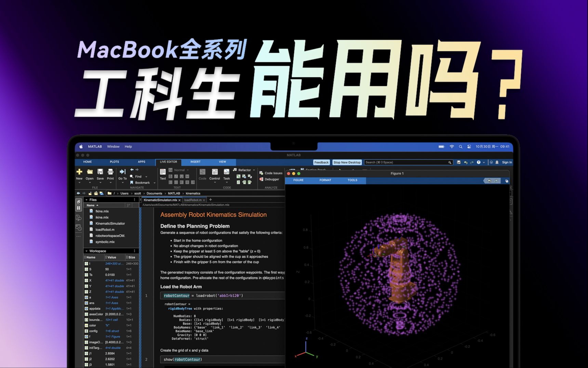This screenshot has height=368, width=588.
Task: Click the Go To arrow icon
Action: click(122, 172)
